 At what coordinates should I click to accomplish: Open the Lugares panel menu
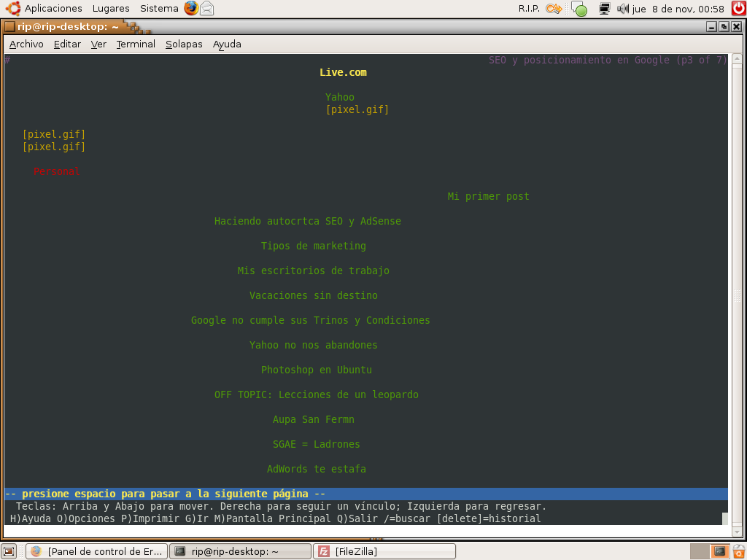pos(111,9)
